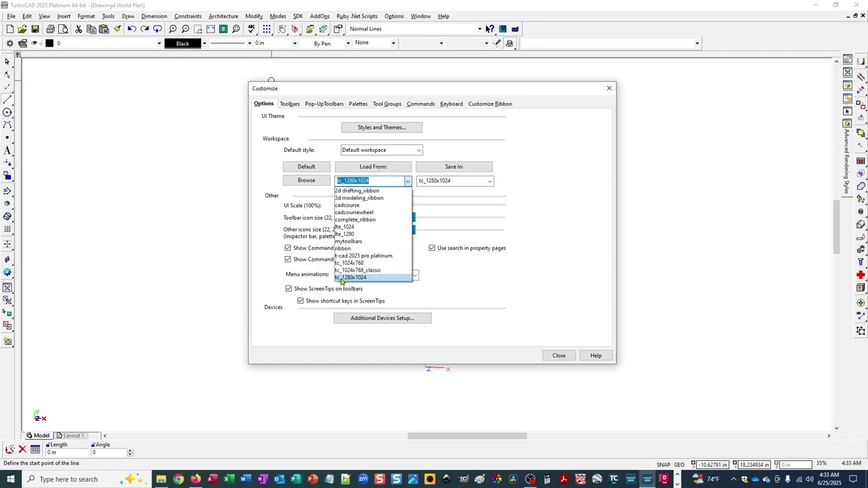The image size is (868, 488).
Task: Click the Undo arrow icon
Action: tap(132, 29)
